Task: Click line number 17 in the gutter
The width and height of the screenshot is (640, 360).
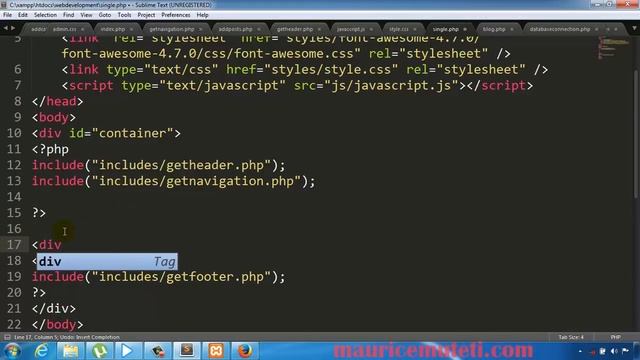Action: click(x=14, y=245)
